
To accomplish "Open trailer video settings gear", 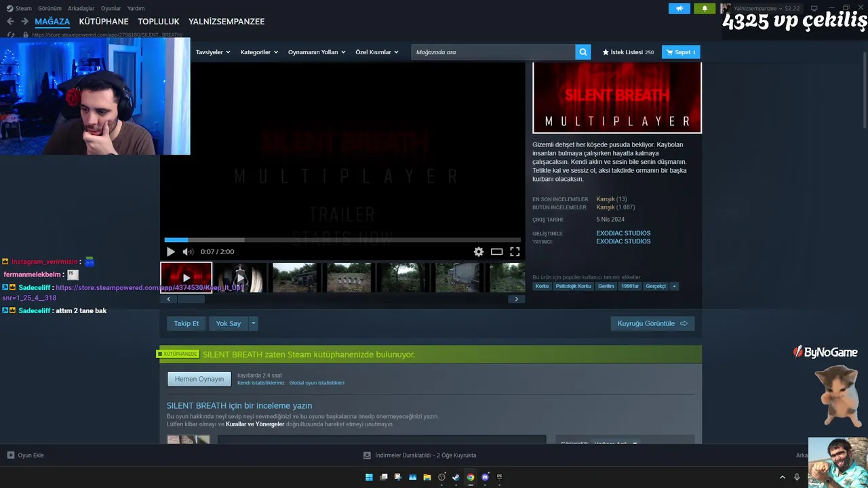I will pos(479,251).
